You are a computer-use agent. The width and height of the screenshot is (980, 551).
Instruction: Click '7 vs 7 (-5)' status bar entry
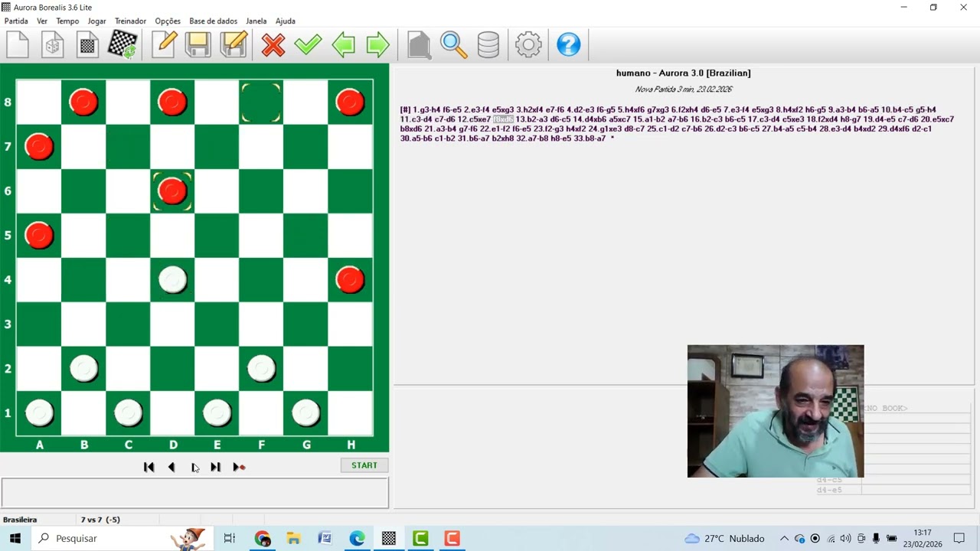(x=100, y=520)
